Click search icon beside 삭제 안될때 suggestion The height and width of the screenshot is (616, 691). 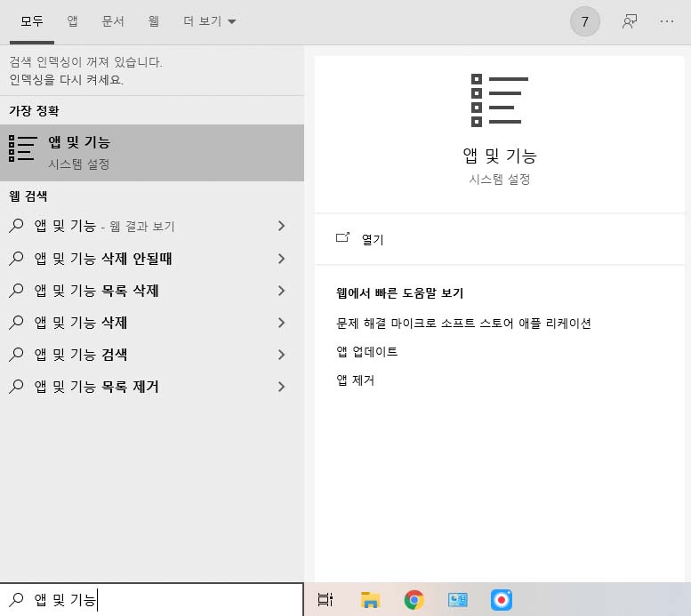[x=16, y=258]
